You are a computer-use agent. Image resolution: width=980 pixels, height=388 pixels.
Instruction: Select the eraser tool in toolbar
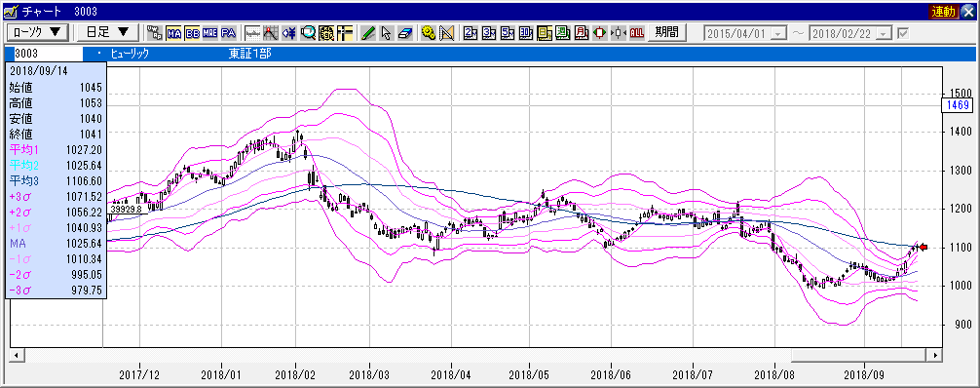click(x=405, y=33)
